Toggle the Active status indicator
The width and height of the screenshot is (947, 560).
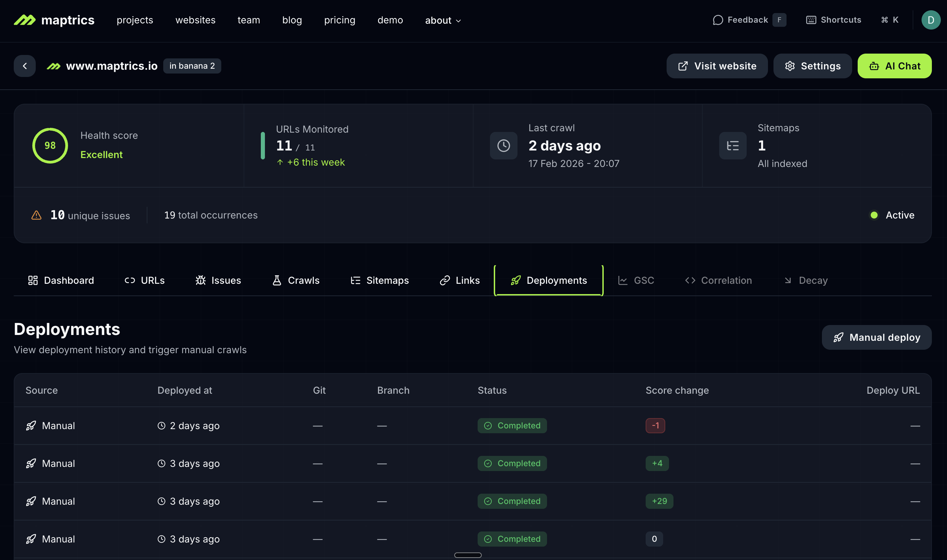[x=875, y=215]
